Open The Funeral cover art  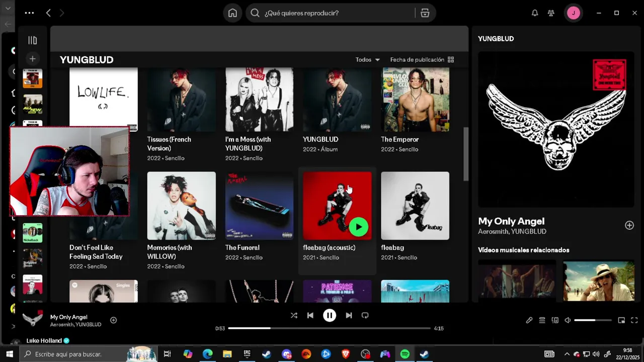(260, 206)
